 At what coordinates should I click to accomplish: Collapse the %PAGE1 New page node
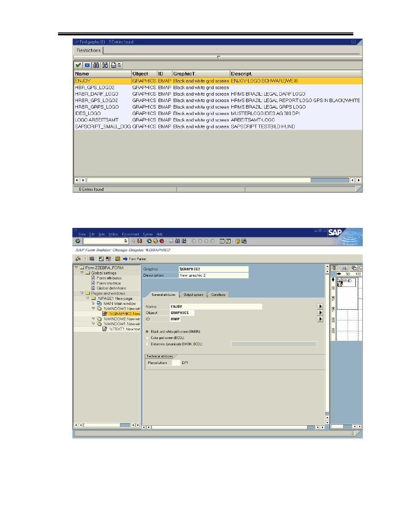(88, 298)
